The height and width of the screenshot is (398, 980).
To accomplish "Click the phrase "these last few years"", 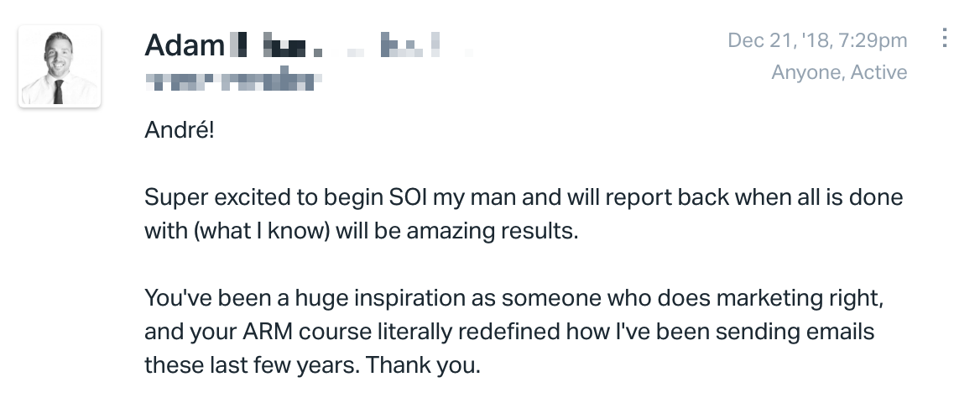I will coord(252,364).
